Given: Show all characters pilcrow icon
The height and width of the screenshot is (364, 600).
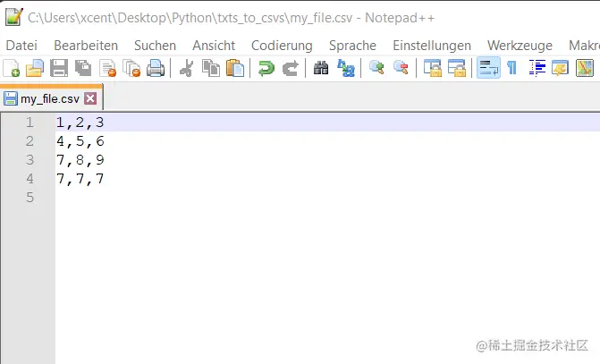Looking at the screenshot, I should click(512, 68).
